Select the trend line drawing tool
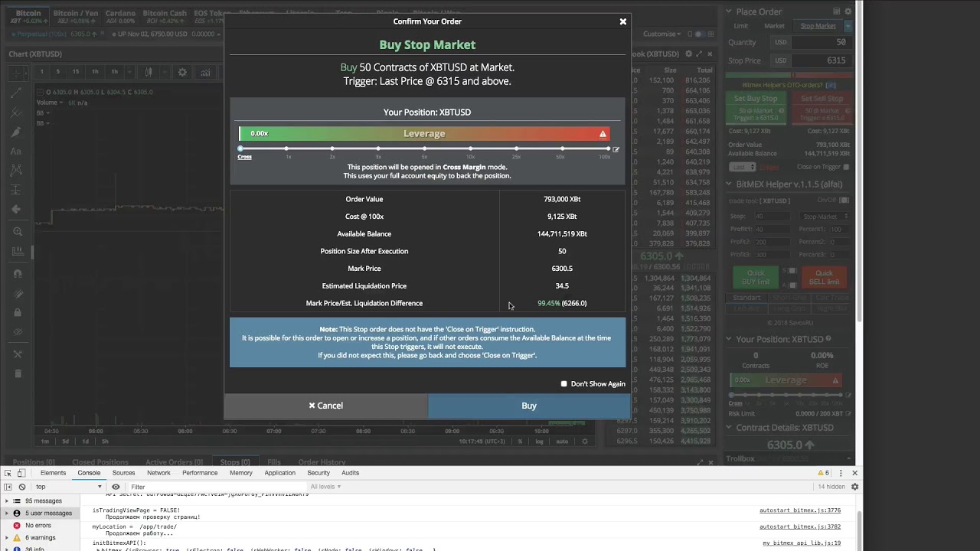This screenshot has height=551, width=980. (x=16, y=93)
